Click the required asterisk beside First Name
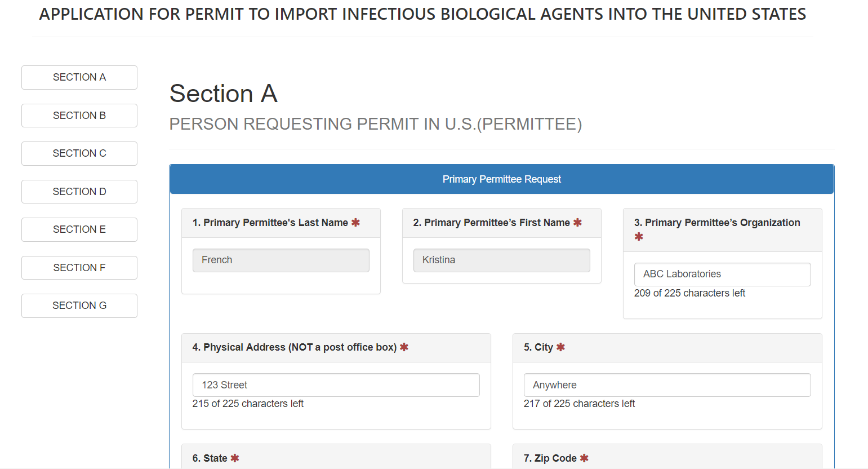The width and height of the screenshot is (868, 469). [x=577, y=223]
